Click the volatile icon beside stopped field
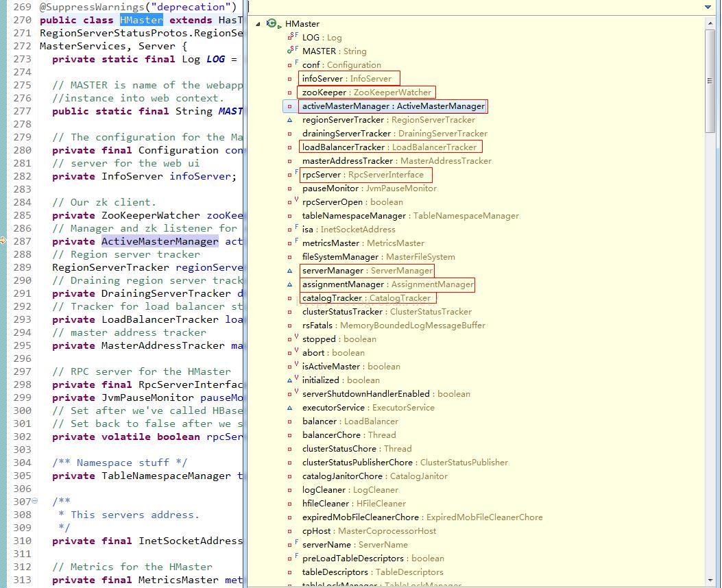Image resolution: width=722 pixels, height=588 pixels. click(x=292, y=338)
